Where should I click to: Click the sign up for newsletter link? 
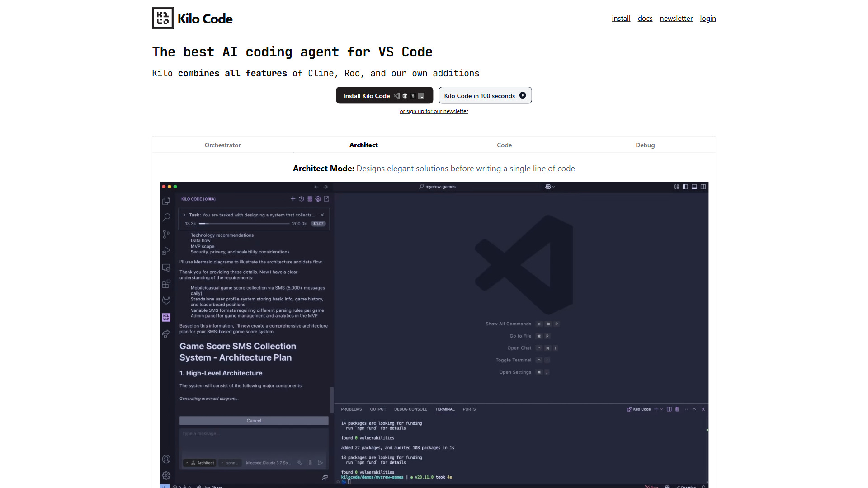[x=434, y=111]
